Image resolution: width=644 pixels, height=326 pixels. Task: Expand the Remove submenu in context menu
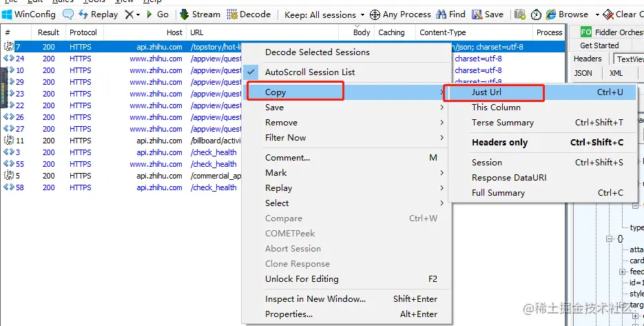tap(346, 123)
